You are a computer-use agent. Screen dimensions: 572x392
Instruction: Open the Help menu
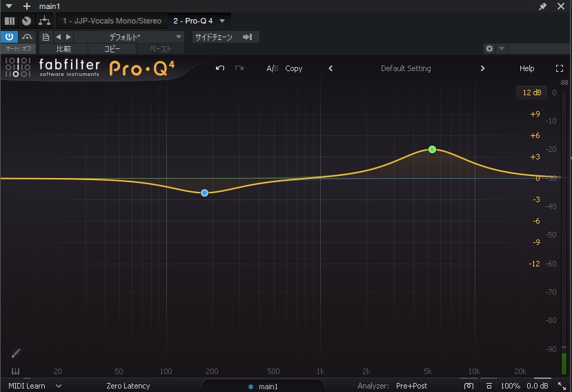(x=526, y=68)
